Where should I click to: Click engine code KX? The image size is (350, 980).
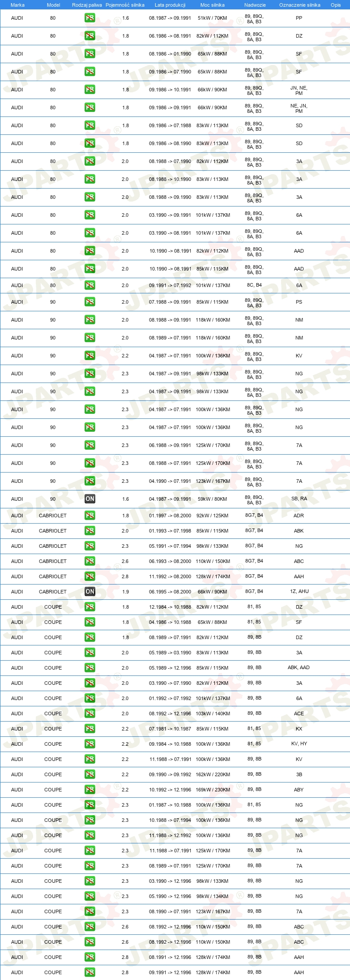click(x=299, y=729)
